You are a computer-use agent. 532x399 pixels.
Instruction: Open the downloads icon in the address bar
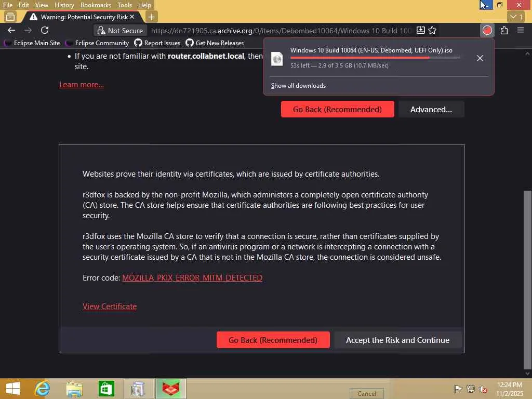click(420, 30)
